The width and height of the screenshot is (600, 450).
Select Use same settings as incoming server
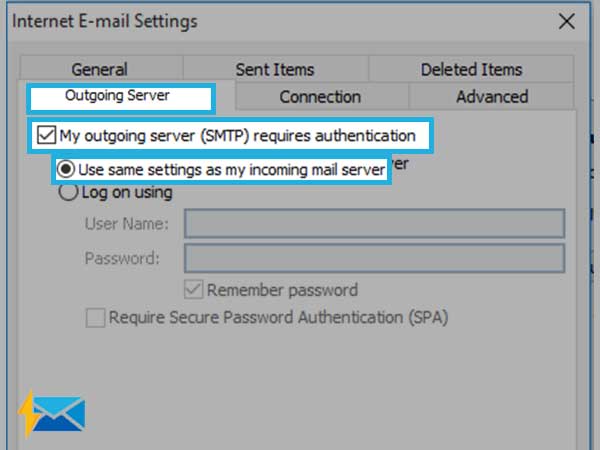coord(65,169)
